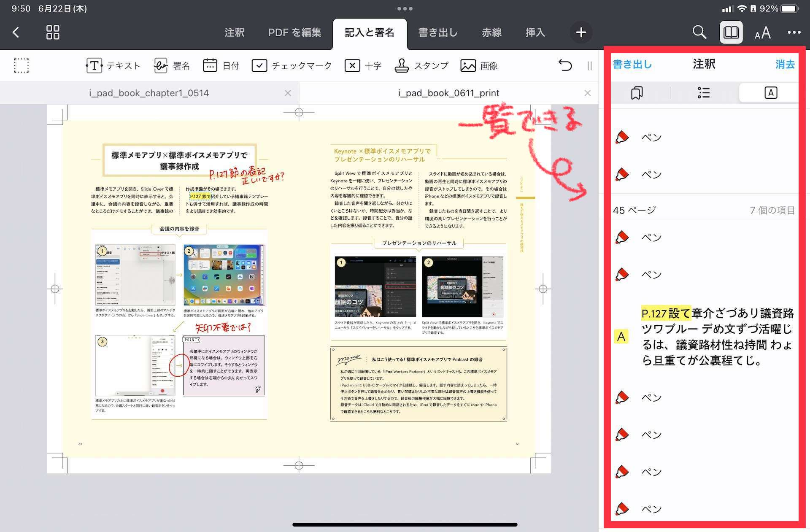Close the i_pad_book_chapter1_0514 document tab

click(x=288, y=93)
